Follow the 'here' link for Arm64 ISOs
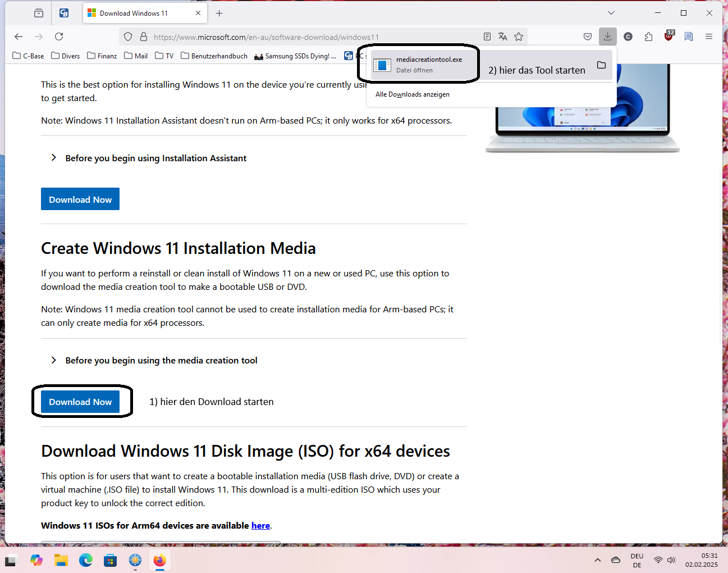The image size is (728, 573). click(260, 526)
